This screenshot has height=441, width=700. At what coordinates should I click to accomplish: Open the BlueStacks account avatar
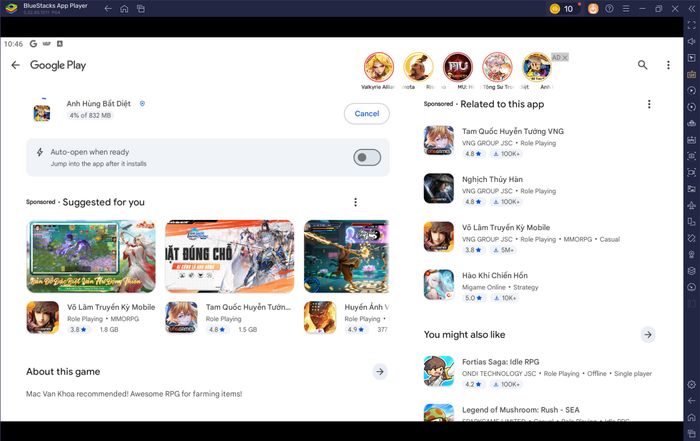[593, 8]
